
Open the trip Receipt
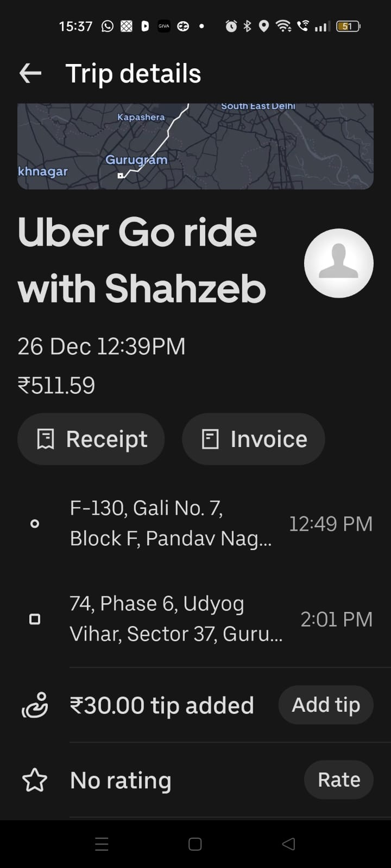coord(91,439)
